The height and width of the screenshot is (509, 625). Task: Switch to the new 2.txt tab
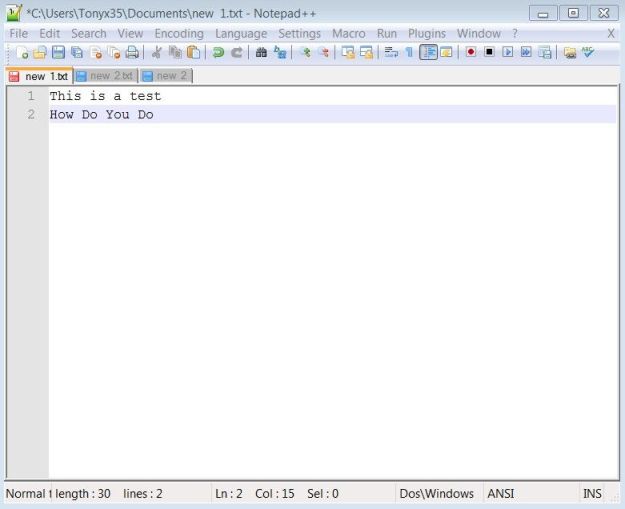point(106,76)
